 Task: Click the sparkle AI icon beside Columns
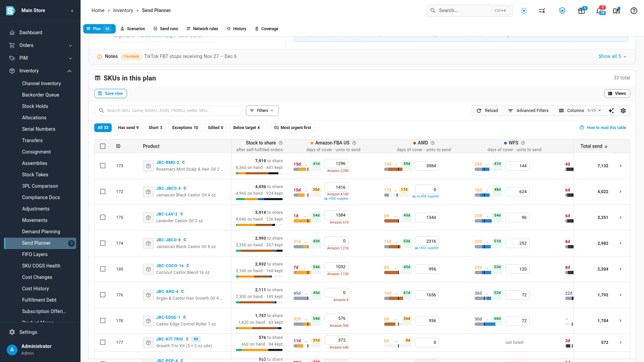611,111
